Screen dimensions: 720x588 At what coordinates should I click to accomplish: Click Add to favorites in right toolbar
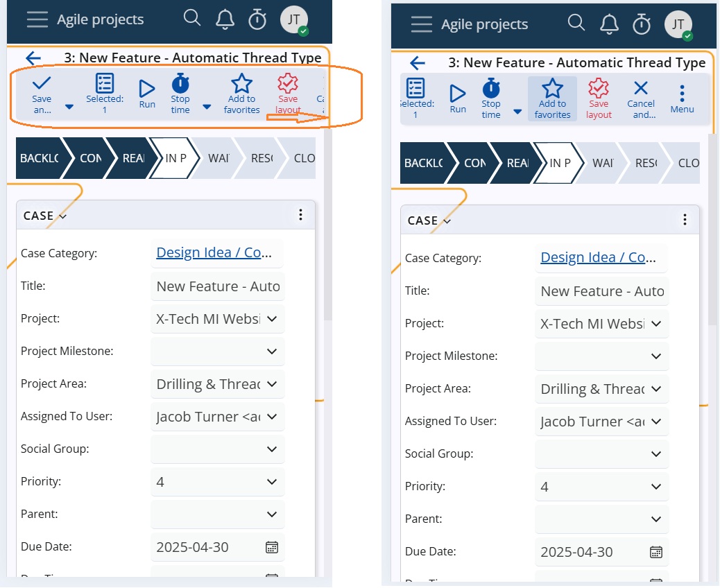click(x=552, y=98)
